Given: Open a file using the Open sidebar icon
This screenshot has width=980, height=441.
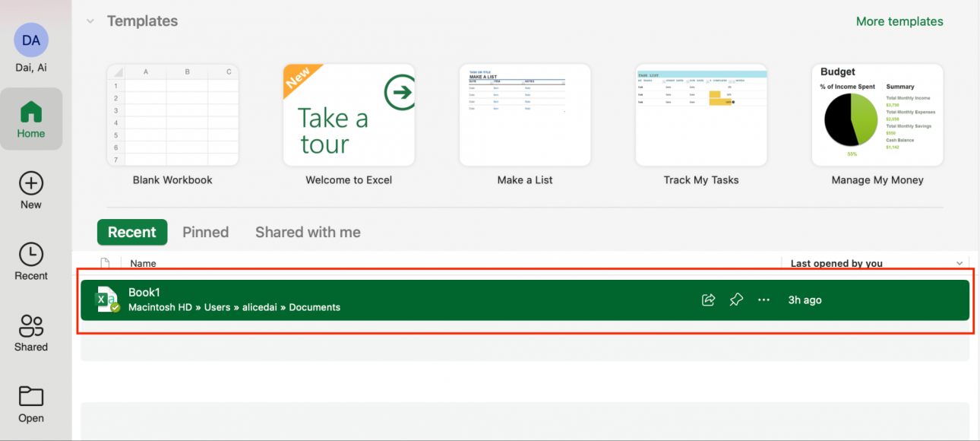Looking at the screenshot, I should click(31, 403).
